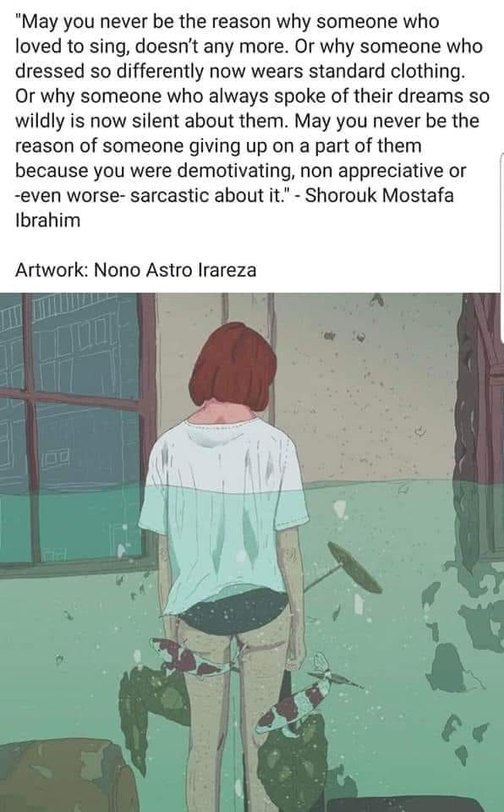Click the koi fish near girl's right leg

pyautogui.click(x=298, y=702)
